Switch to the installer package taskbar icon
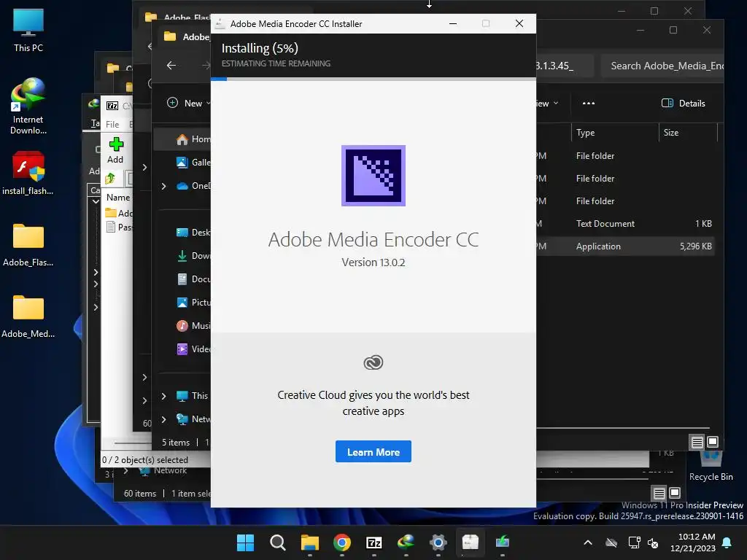Image resolution: width=747 pixels, height=560 pixels. click(x=471, y=542)
